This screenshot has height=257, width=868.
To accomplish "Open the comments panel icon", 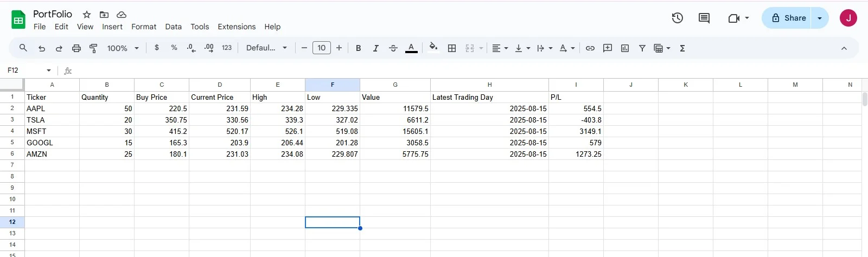I will [704, 18].
